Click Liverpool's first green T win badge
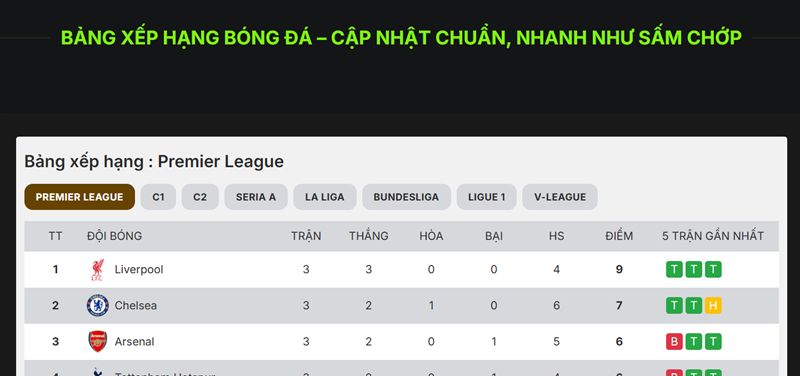 click(x=674, y=269)
